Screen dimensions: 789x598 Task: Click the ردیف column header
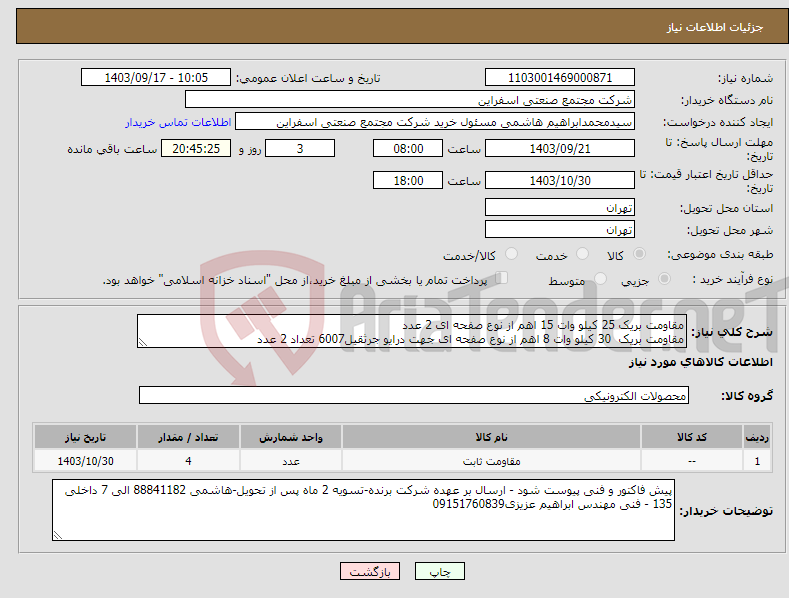(x=757, y=437)
